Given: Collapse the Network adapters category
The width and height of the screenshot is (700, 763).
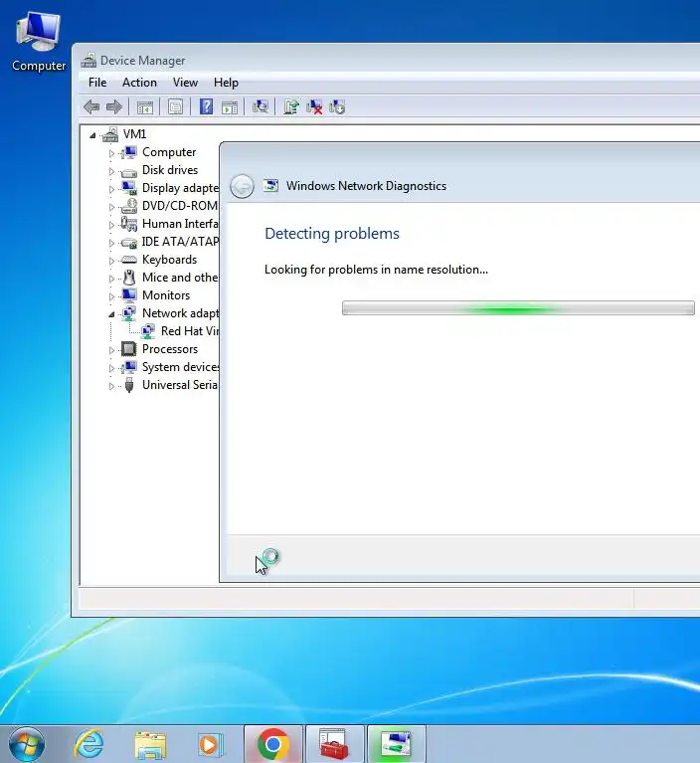Looking at the screenshot, I should (x=111, y=314).
